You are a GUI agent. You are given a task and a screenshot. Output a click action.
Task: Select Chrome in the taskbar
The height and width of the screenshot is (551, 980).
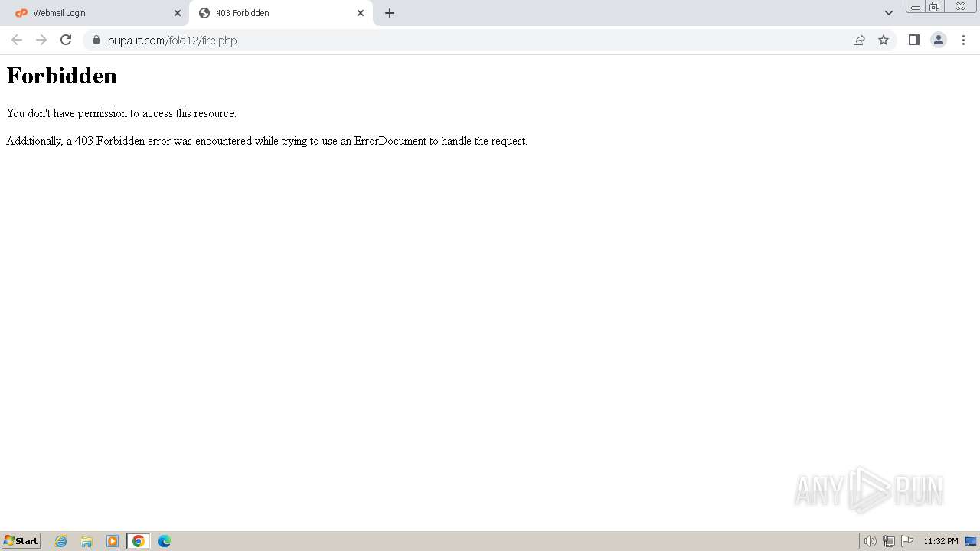click(x=139, y=541)
